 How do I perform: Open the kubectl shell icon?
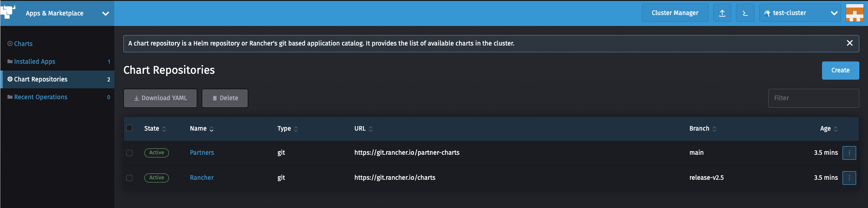coord(745,13)
